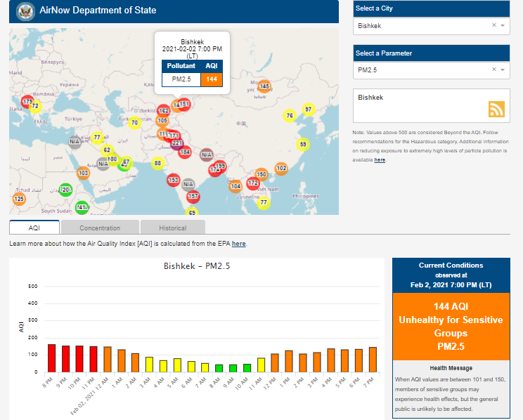Expand the Select a Parameter dropdown arrow
Viewport: 523px width, 420px height.
[x=503, y=70]
